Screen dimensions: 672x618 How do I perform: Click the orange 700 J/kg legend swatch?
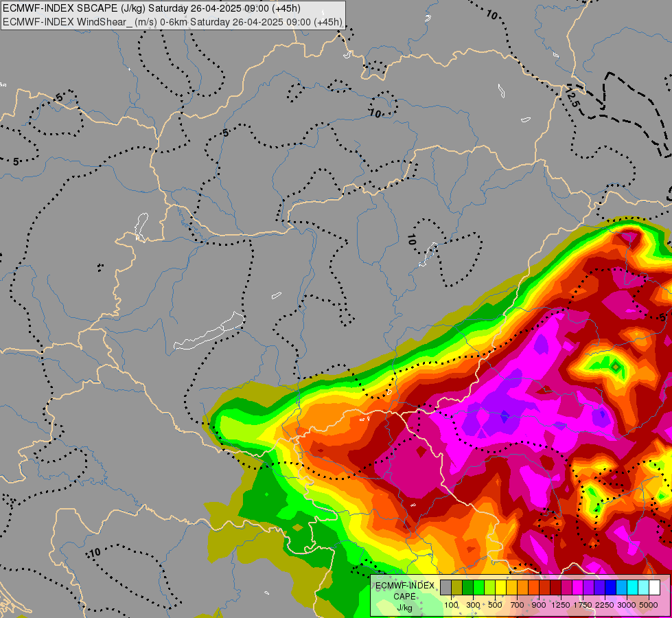click(522, 588)
